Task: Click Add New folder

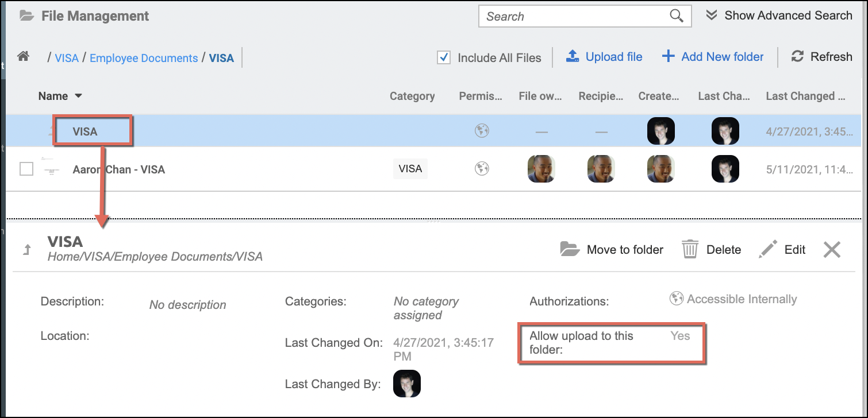Action: pos(722,57)
